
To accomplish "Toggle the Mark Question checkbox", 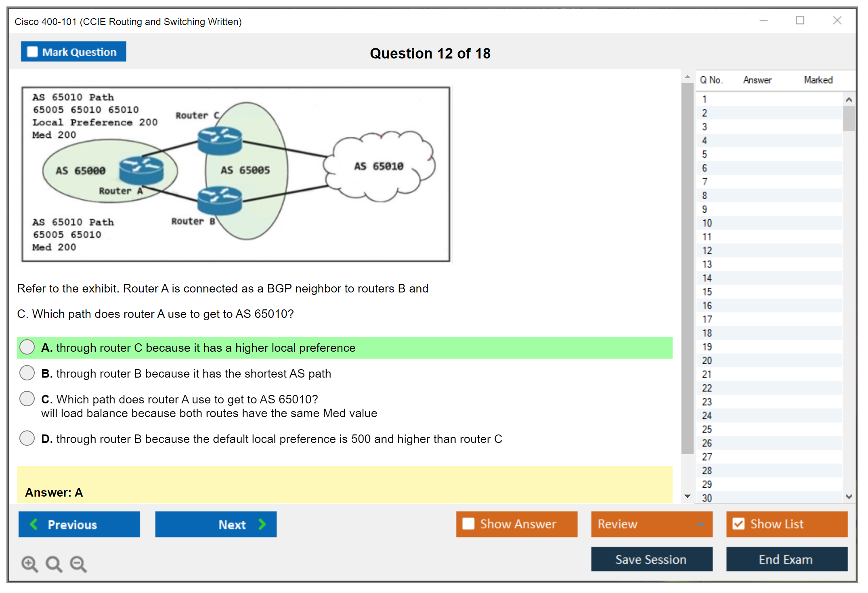I will [32, 52].
